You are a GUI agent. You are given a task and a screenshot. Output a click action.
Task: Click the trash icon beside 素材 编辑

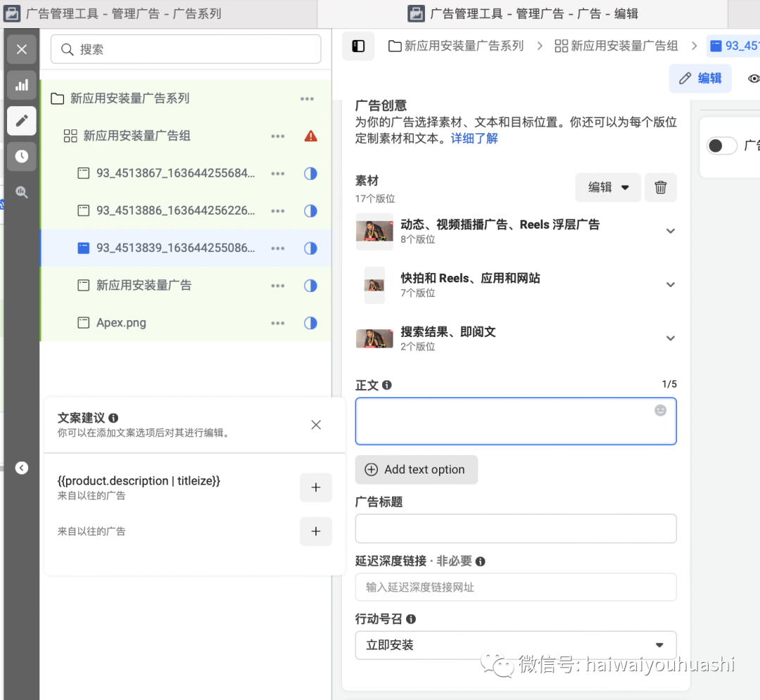(660, 187)
